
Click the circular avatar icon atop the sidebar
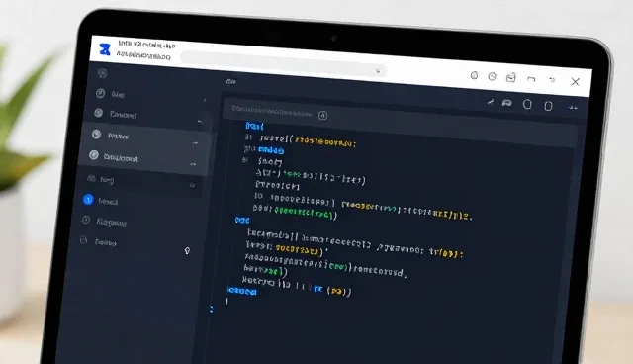point(102,73)
